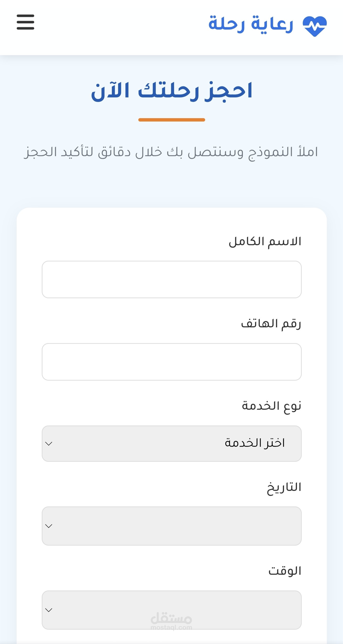The width and height of the screenshot is (343, 644).
Task: Click the chevron arrow in date dropdown
Action: pyautogui.click(x=49, y=526)
